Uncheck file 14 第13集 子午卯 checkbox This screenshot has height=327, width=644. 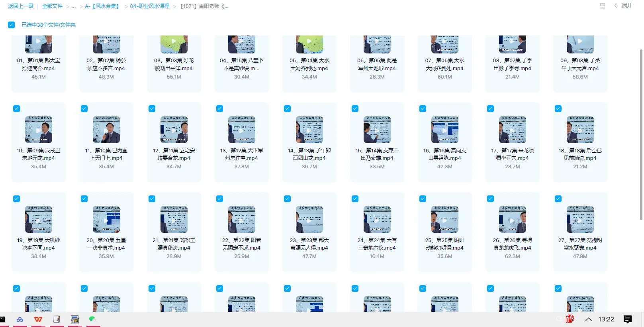[x=288, y=109]
